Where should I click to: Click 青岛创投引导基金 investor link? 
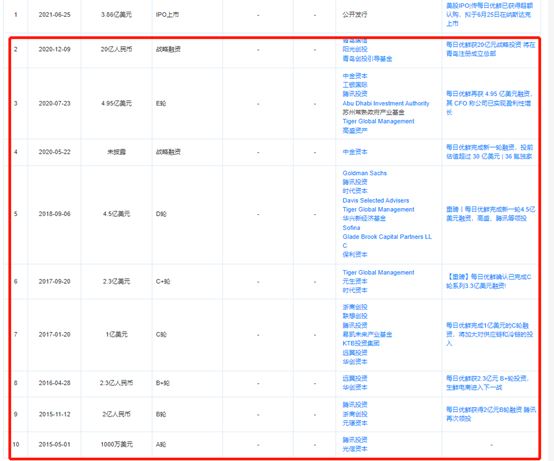pyautogui.click(x=367, y=58)
